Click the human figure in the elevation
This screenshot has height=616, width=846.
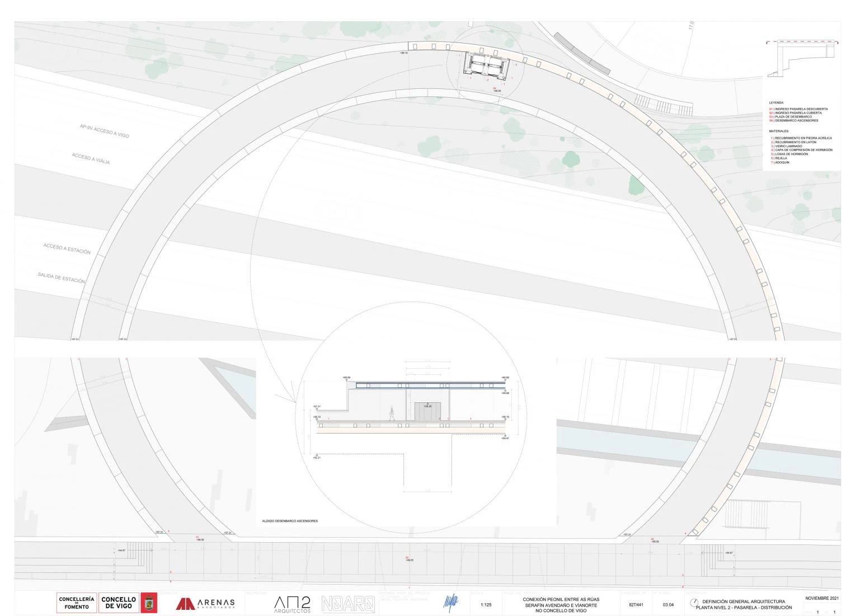tap(392, 413)
